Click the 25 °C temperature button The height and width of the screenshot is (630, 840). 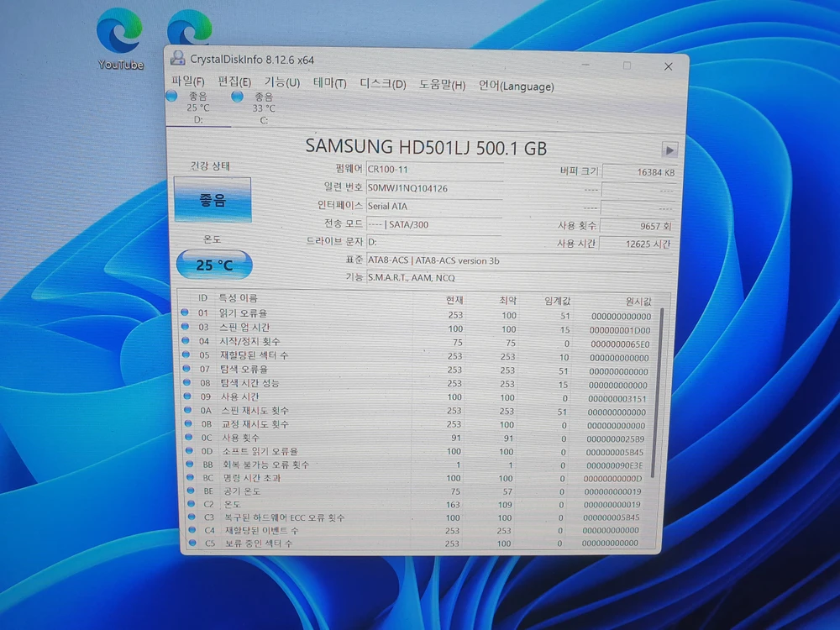click(214, 265)
